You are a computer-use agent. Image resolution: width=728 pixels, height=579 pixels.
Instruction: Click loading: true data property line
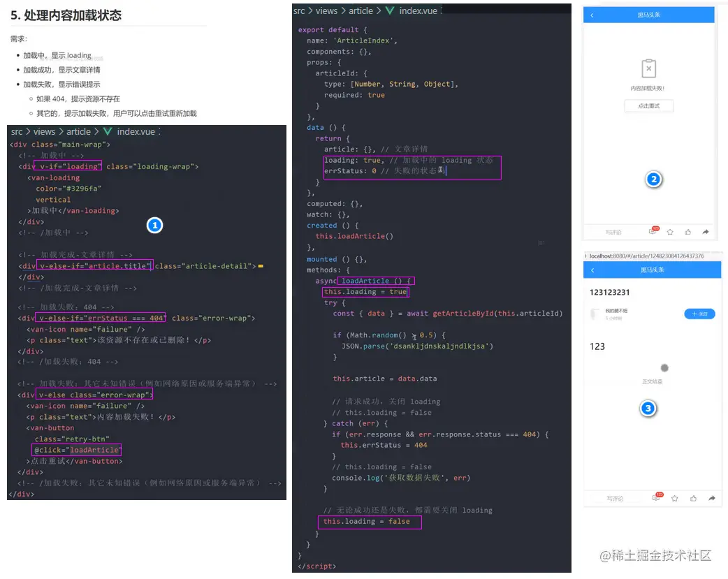408,160
